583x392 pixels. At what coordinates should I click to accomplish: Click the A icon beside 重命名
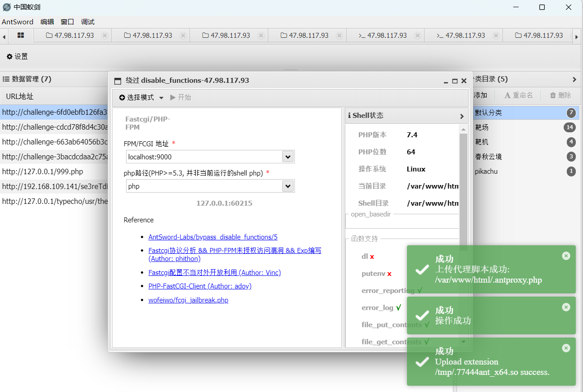point(507,95)
